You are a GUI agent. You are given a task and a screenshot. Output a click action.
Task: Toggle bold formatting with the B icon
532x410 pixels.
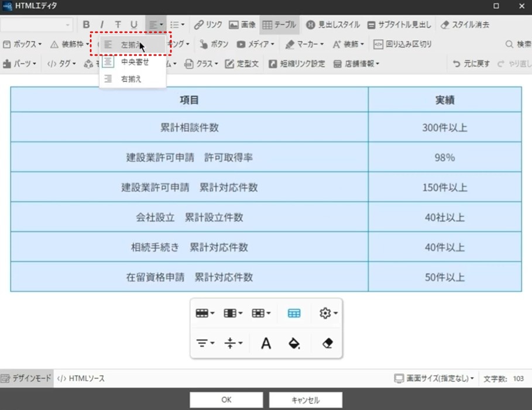(x=86, y=25)
